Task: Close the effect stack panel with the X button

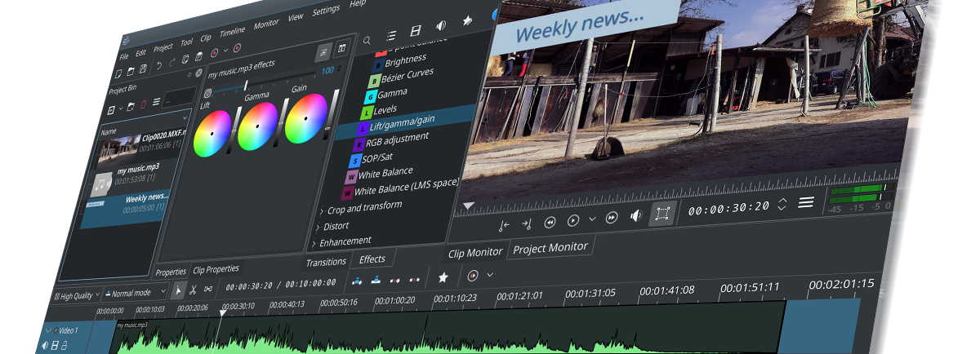Action: tap(198, 73)
